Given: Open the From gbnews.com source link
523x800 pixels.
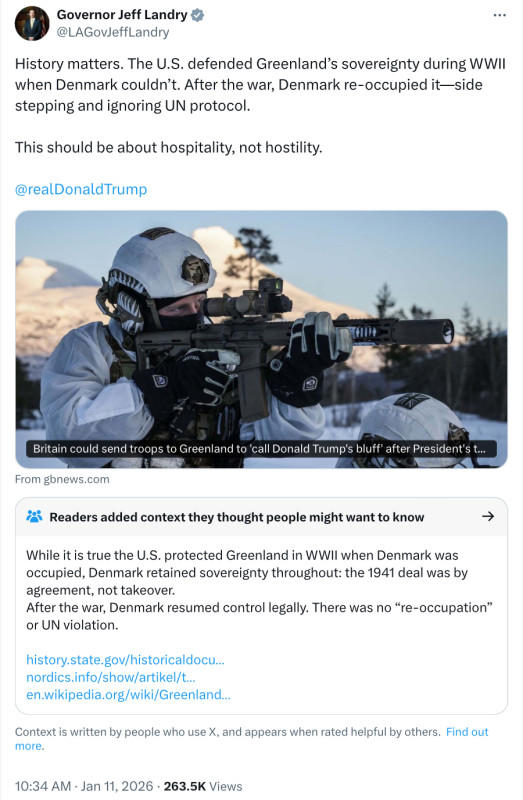Looking at the screenshot, I should point(62,479).
